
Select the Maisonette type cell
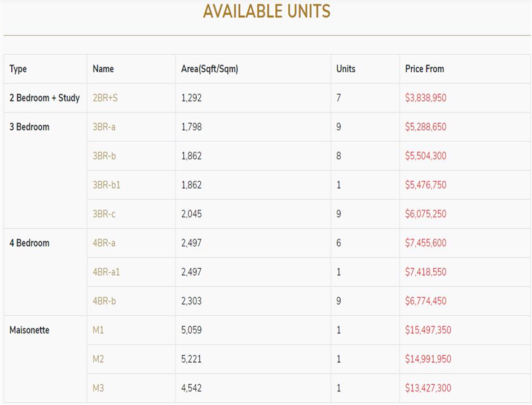click(x=29, y=330)
